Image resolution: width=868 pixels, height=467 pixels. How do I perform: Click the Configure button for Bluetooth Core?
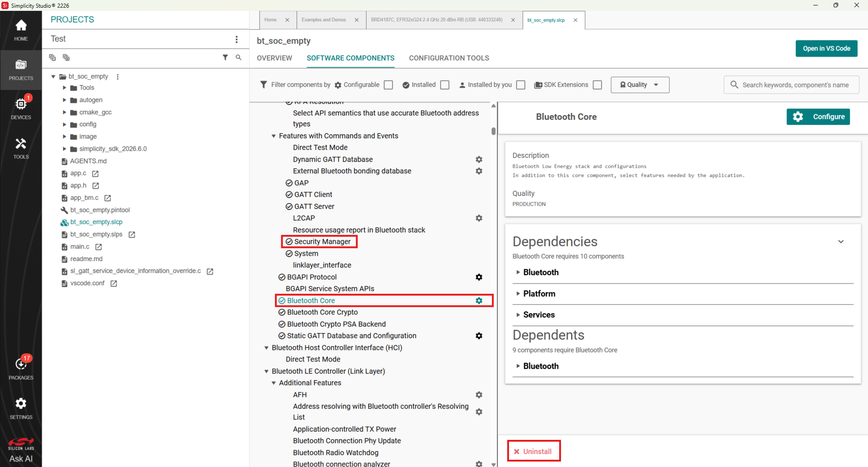(818, 117)
